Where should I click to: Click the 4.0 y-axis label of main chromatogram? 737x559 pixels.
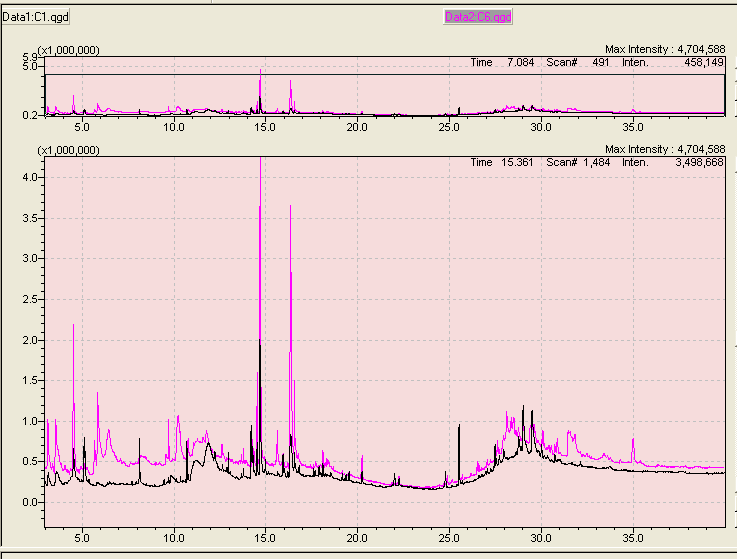pyautogui.click(x=28, y=177)
